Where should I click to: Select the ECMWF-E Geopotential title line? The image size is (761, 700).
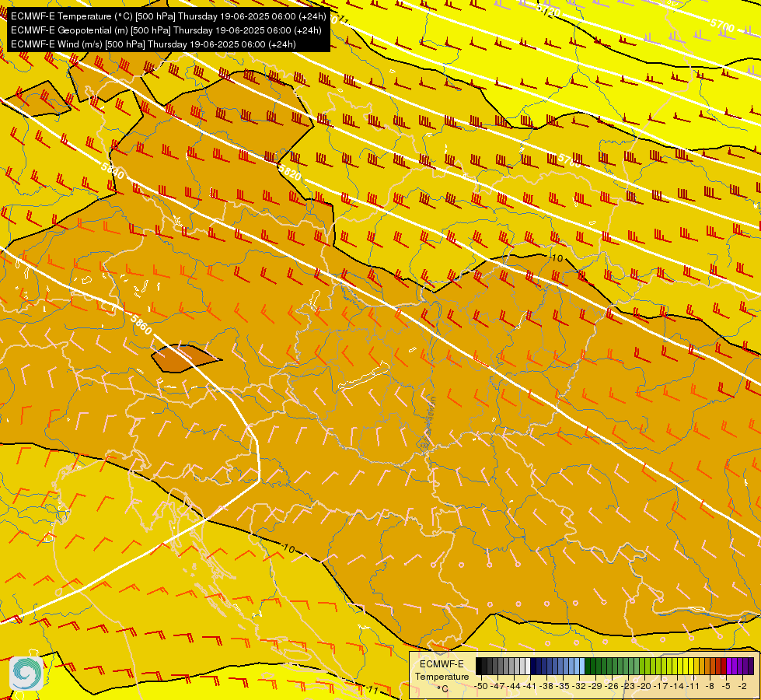pyautogui.click(x=166, y=30)
